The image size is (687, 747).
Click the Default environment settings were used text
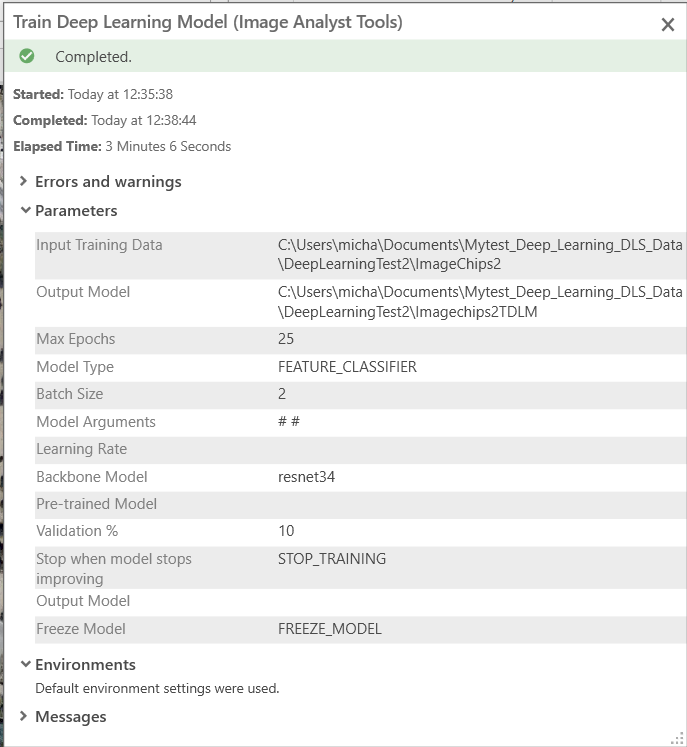tap(157, 688)
